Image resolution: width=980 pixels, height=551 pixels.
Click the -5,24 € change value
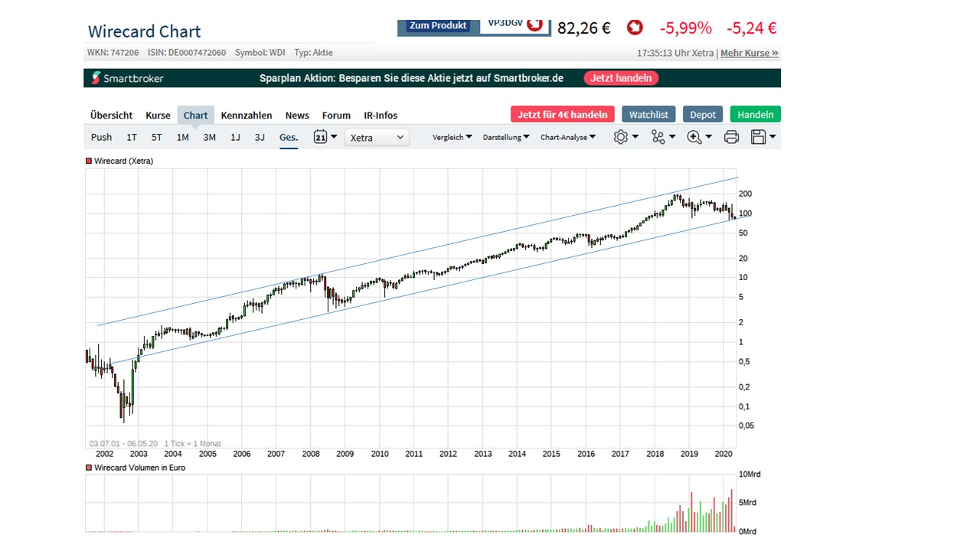pyautogui.click(x=752, y=28)
